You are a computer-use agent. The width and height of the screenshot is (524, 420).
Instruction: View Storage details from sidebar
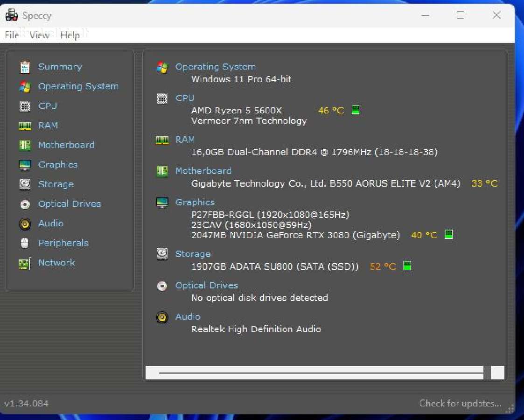pos(56,184)
